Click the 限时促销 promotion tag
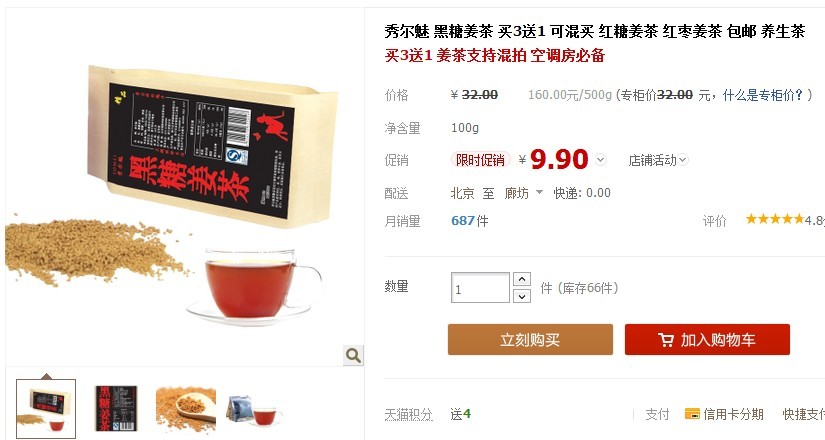The image size is (825, 440). 480,160
